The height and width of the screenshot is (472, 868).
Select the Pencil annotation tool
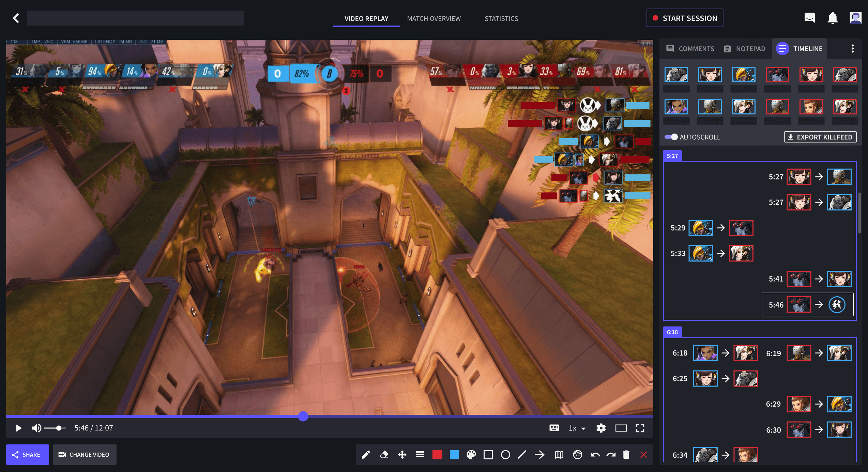[x=366, y=454]
